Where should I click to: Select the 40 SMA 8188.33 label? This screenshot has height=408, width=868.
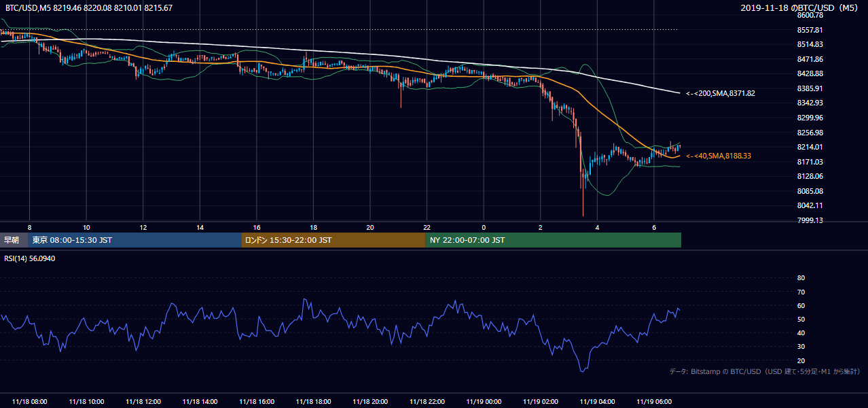click(x=719, y=156)
